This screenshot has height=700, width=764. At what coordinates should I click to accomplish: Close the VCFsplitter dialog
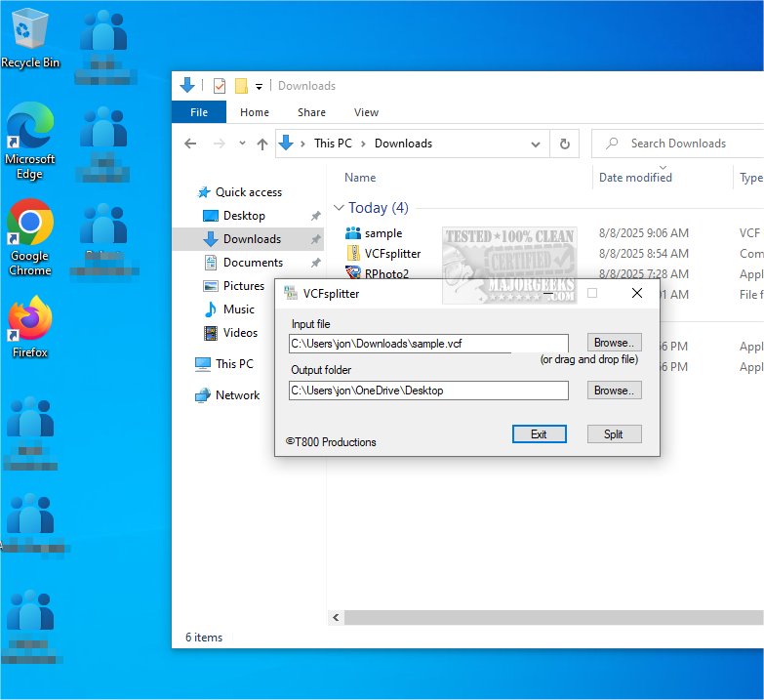click(x=636, y=293)
